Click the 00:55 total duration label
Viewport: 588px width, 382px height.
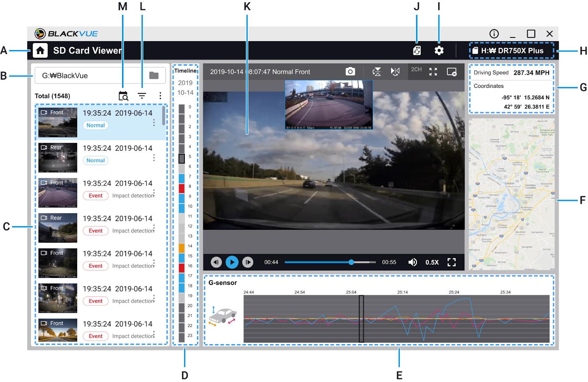(389, 262)
